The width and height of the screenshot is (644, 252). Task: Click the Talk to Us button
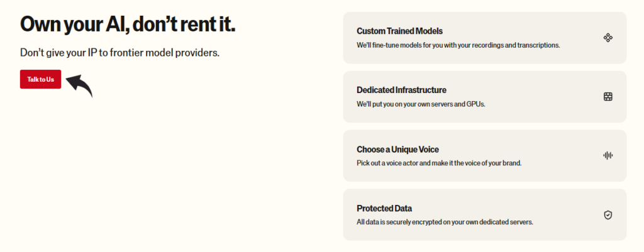pos(40,79)
